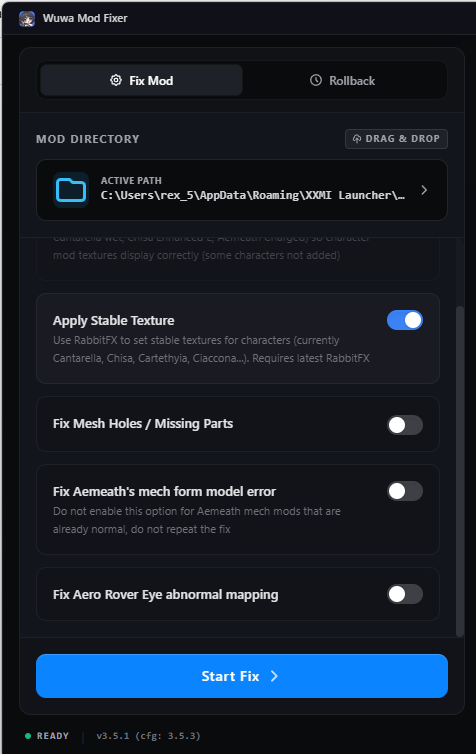This screenshot has height=754, width=476.
Task: Click the green READY status dot
Action: click(x=28, y=736)
